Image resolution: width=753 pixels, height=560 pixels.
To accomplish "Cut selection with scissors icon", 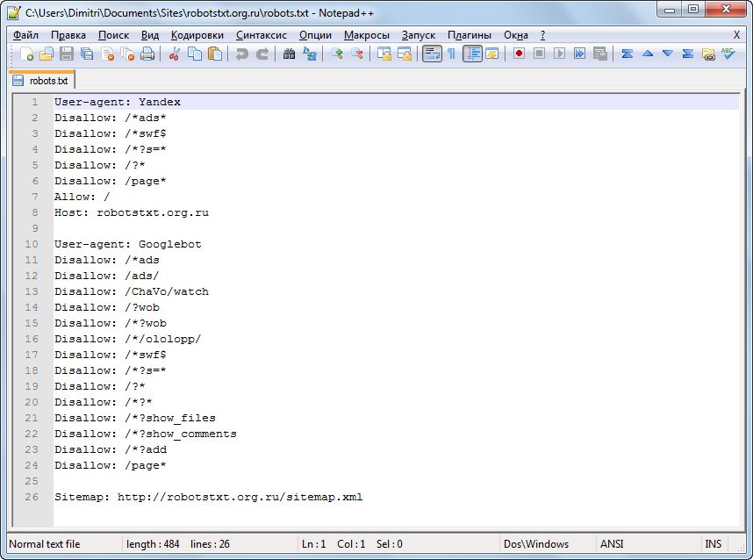I will point(175,54).
